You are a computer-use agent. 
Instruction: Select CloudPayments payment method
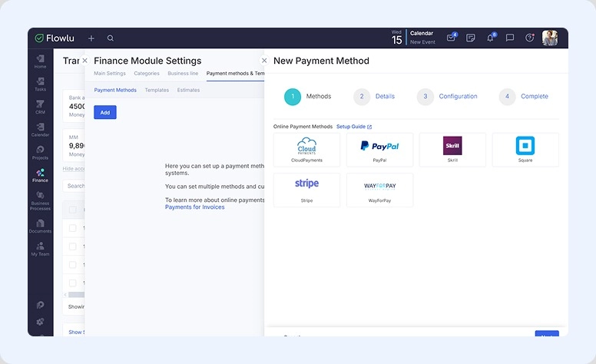306,150
